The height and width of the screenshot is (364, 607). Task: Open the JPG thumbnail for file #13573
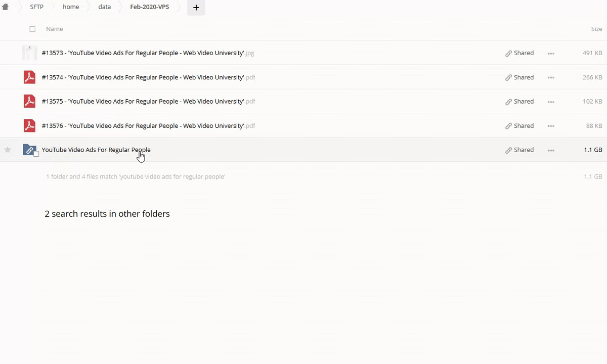pyautogui.click(x=29, y=53)
